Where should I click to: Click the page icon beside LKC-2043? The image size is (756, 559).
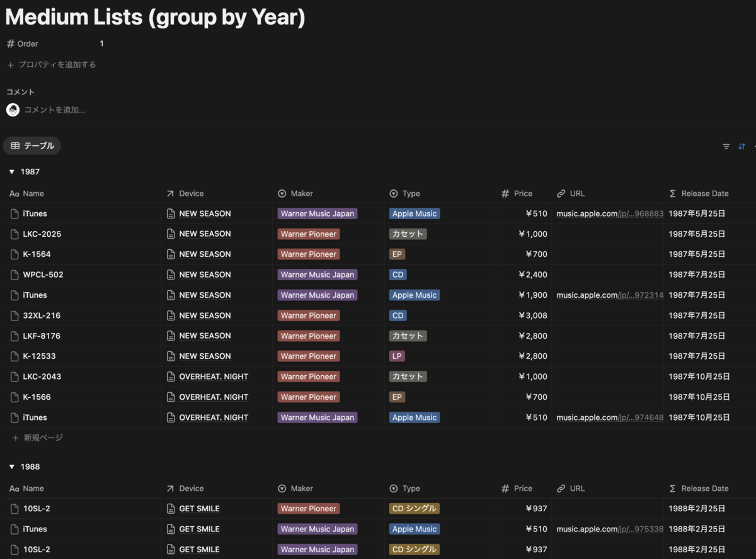click(14, 376)
